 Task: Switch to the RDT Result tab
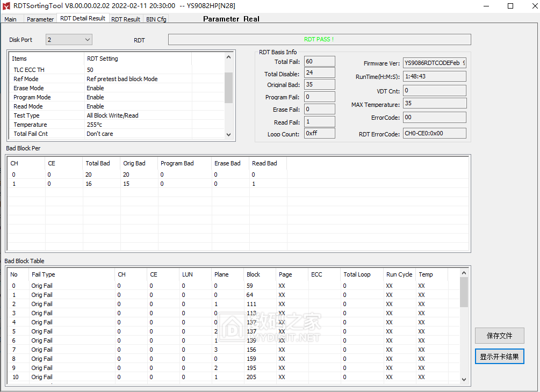[126, 19]
